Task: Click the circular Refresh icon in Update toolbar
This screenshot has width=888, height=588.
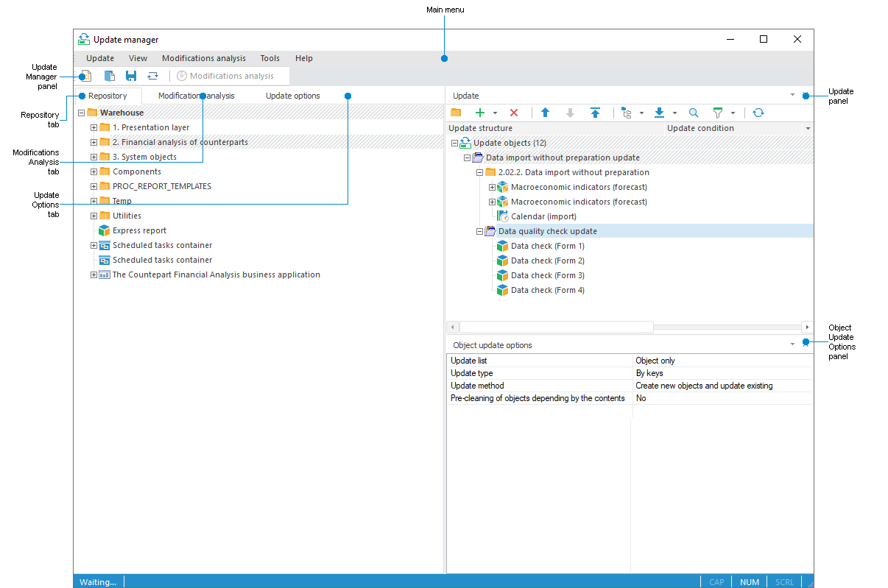Action: point(758,113)
